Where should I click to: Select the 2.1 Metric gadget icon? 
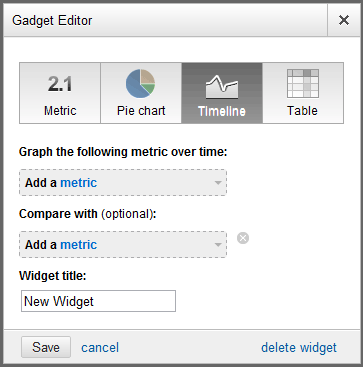click(x=60, y=84)
